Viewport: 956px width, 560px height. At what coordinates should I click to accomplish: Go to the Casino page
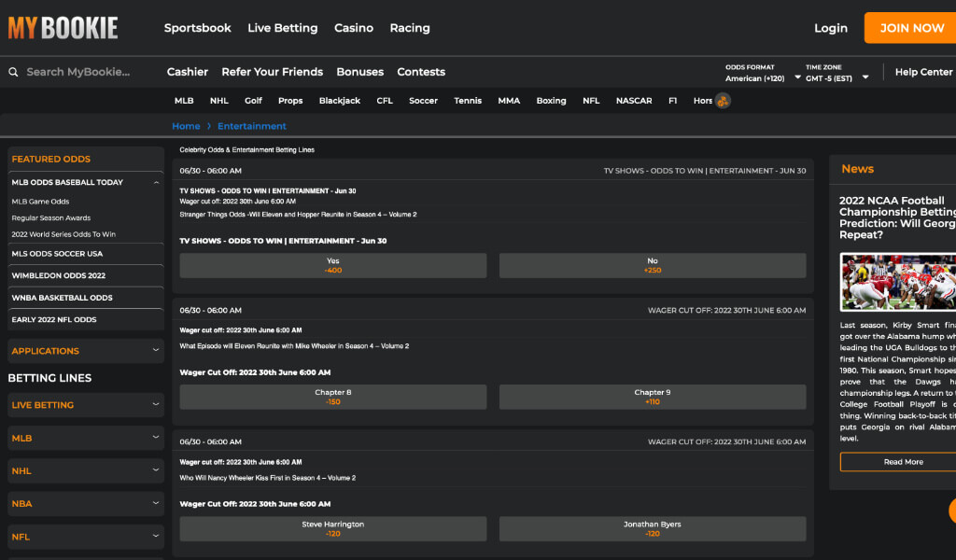354,28
